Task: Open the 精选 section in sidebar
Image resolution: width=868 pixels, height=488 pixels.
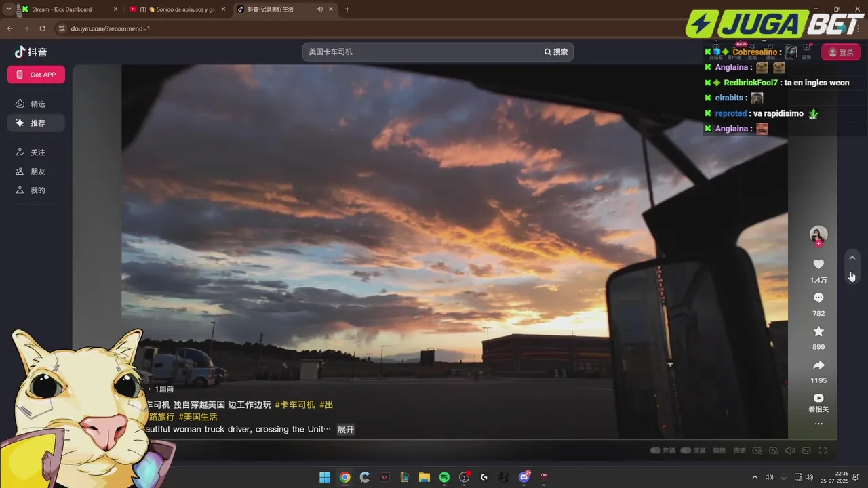Action: coord(37,104)
